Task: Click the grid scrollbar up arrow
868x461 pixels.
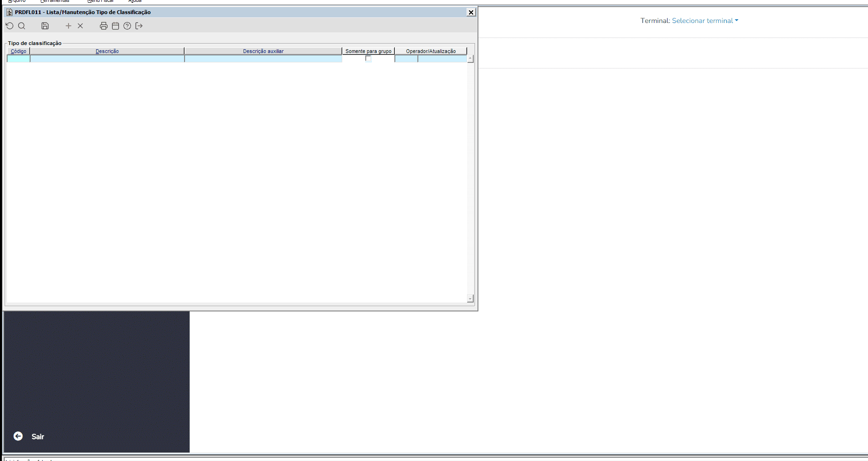Action: point(470,59)
